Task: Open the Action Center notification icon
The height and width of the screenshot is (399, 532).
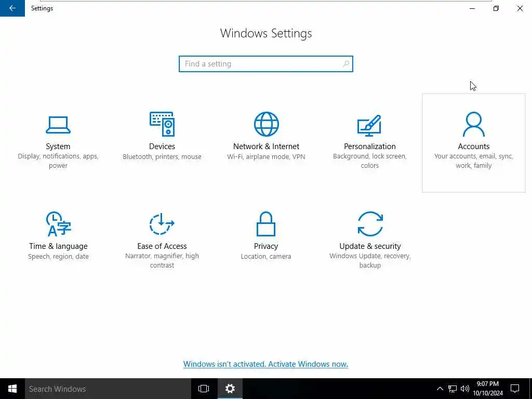Action: (x=515, y=389)
